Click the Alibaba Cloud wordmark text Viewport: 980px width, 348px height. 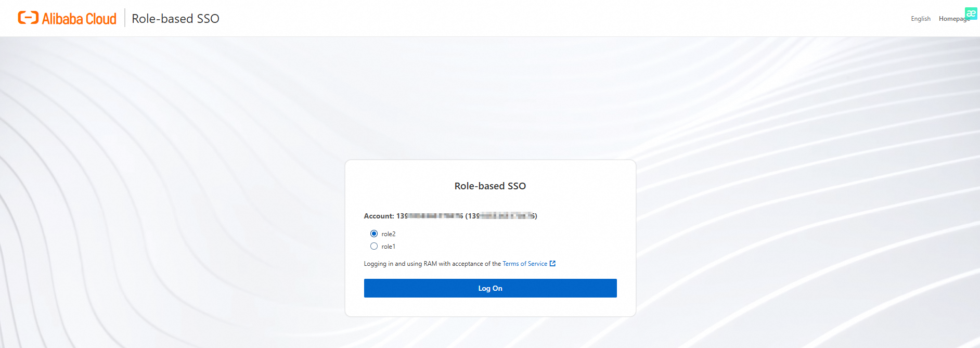click(x=79, y=19)
